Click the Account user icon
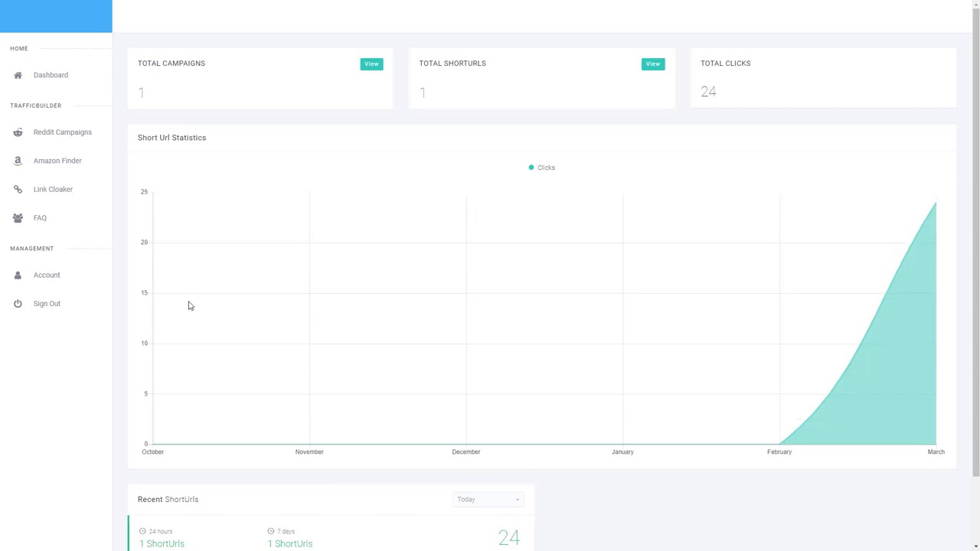The height and width of the screenshot is (551, 980). pos(18,275)
